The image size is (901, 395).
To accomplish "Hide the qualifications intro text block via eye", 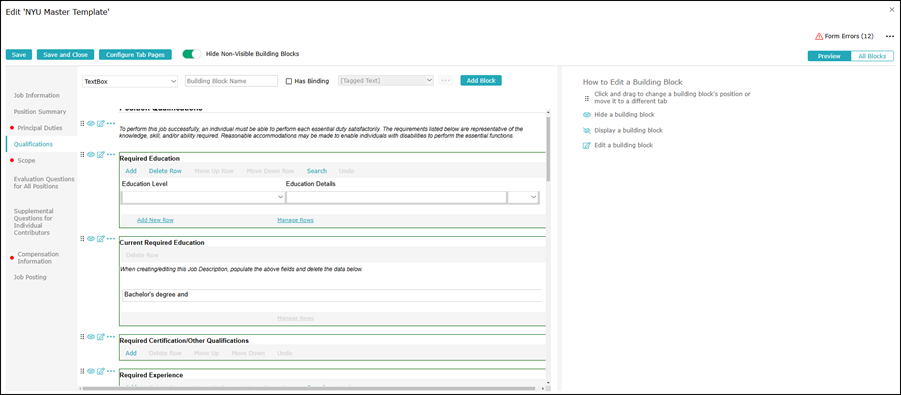I will click(91, 123).
